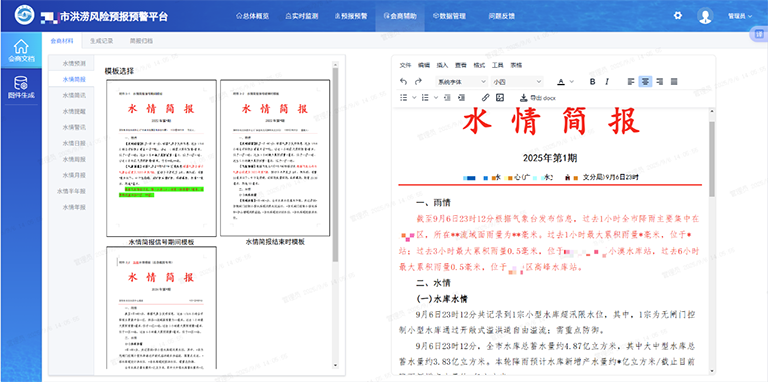This screenshot has height=382, width=768.
Task: Go to 预报预警 in top navigation
Action: [x=351, y=16]
